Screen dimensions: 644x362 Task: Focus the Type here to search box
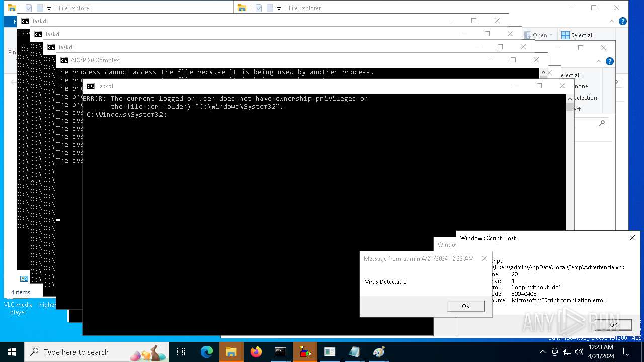[x=97, y=352]
